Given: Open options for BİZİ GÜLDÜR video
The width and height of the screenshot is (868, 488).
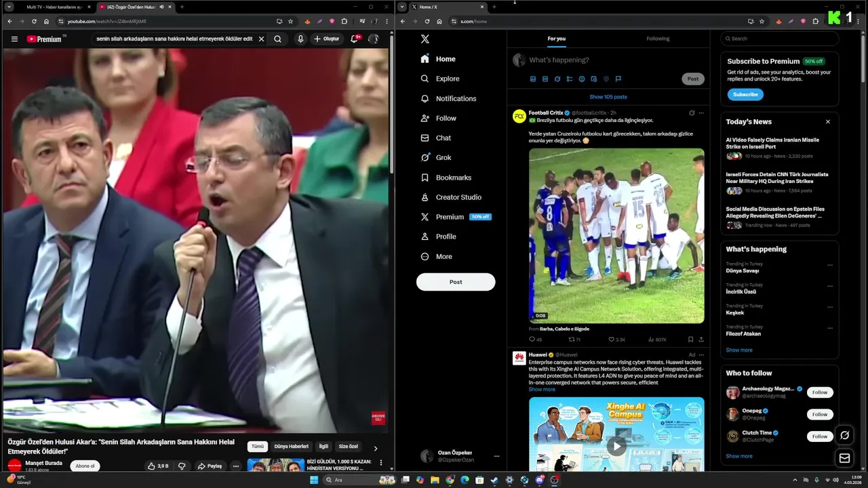Looking at the screenshot, I should (381, 463).
